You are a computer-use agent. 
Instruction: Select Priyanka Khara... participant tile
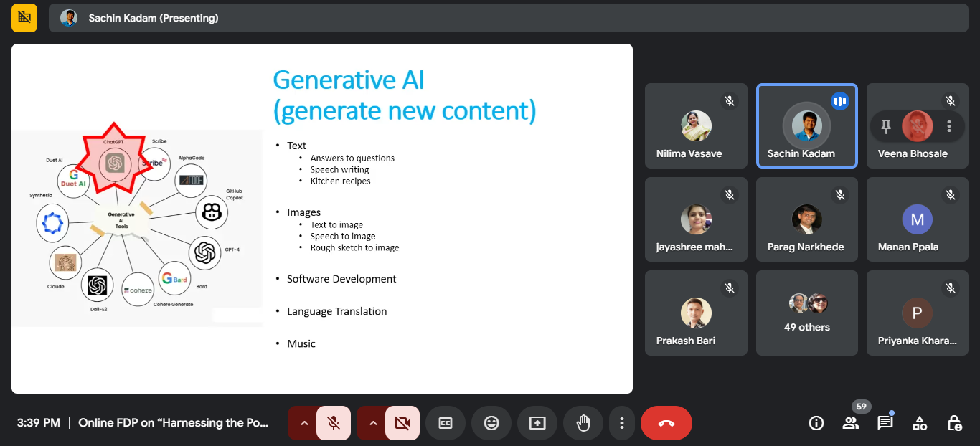[x=918, y=313]
